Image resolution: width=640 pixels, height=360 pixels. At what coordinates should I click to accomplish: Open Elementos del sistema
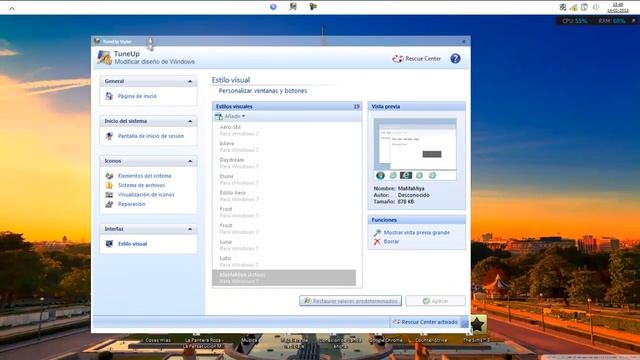[x=144, y=176]
